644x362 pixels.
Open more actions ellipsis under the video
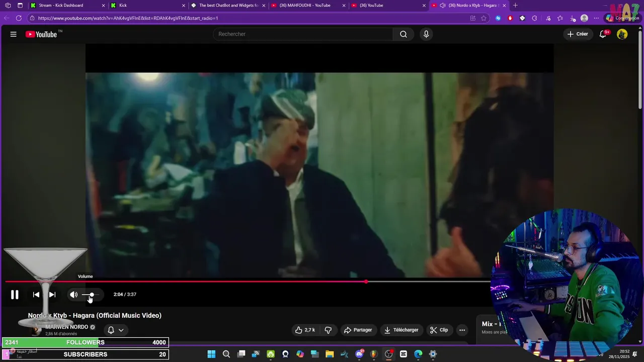(x=462, y=330)
